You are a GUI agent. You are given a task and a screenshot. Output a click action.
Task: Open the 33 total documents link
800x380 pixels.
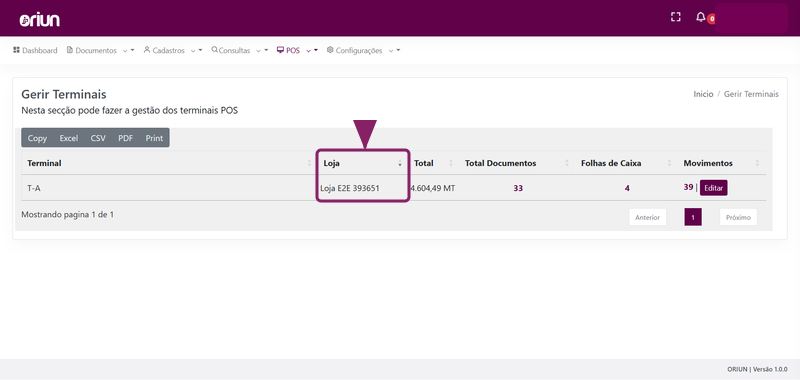click(x=518, y=188)
